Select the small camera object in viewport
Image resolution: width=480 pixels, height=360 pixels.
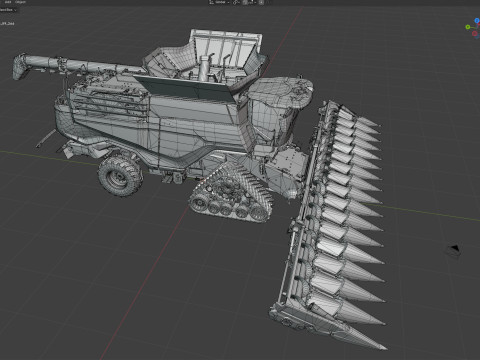pos(454,250)
